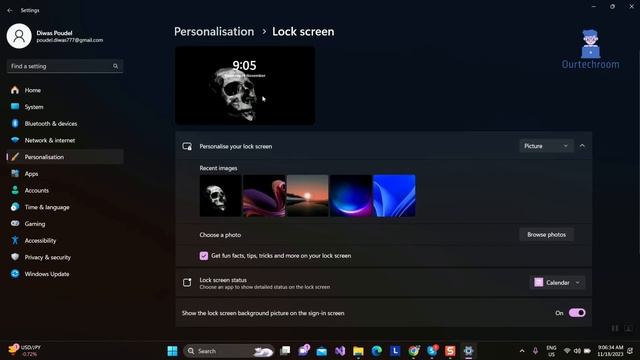Click the Settings gear on the taskbar
The image size is (640, 360).
pos(468,351)
